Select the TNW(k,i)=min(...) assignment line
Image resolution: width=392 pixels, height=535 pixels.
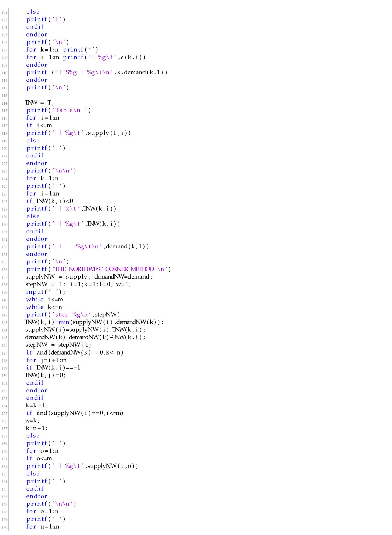[x=94, y=322]
